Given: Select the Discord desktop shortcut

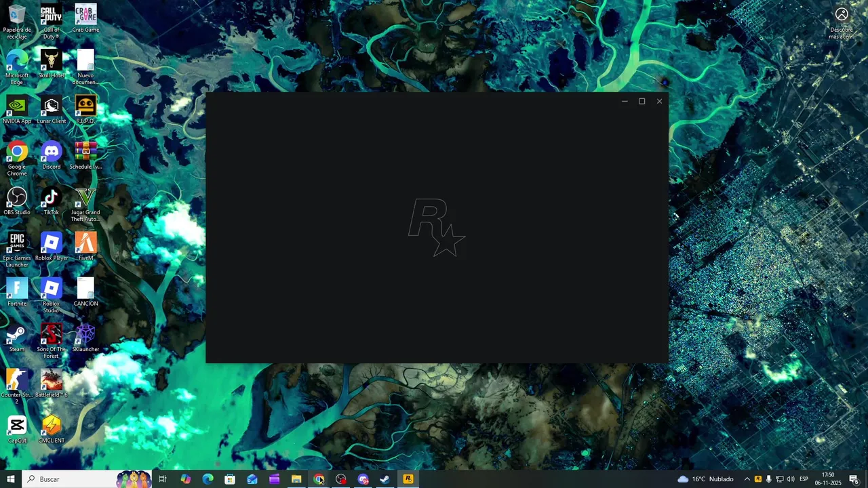Looking at the screenshot, I should tap(52, 156).
